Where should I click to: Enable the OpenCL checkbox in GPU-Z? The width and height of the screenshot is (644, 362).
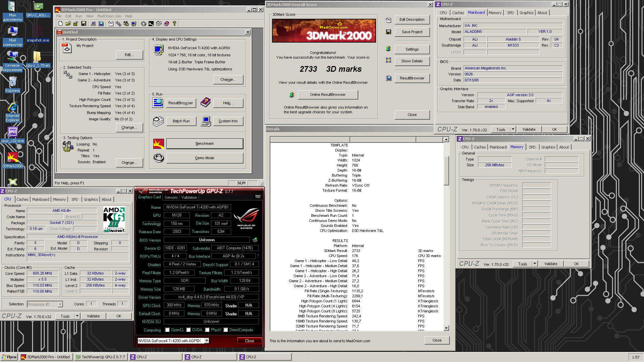pyautogui.click(x=167, y=330)
